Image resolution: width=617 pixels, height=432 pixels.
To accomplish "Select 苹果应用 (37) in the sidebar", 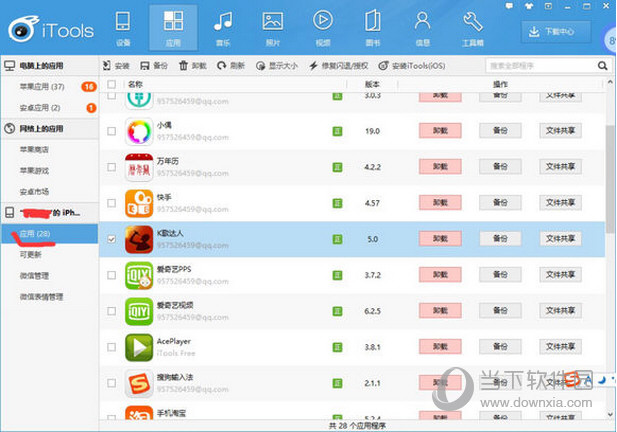I will pyautogui.click(x=50, y=87).
